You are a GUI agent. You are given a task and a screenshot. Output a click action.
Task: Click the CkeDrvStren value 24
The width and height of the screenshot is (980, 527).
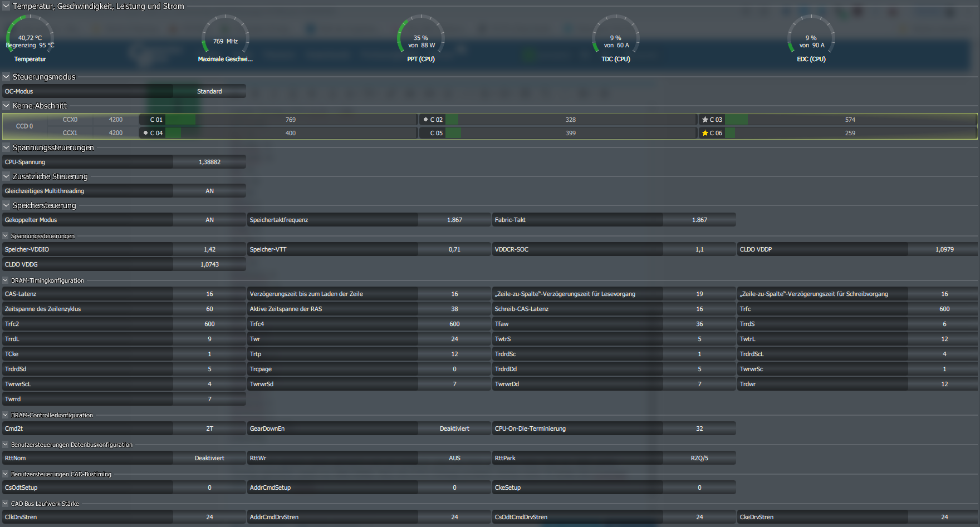944,517
